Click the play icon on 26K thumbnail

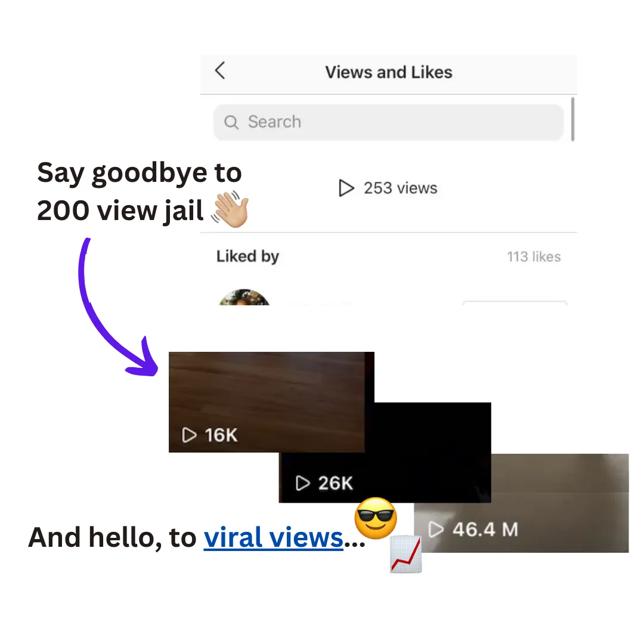(303, 484)
